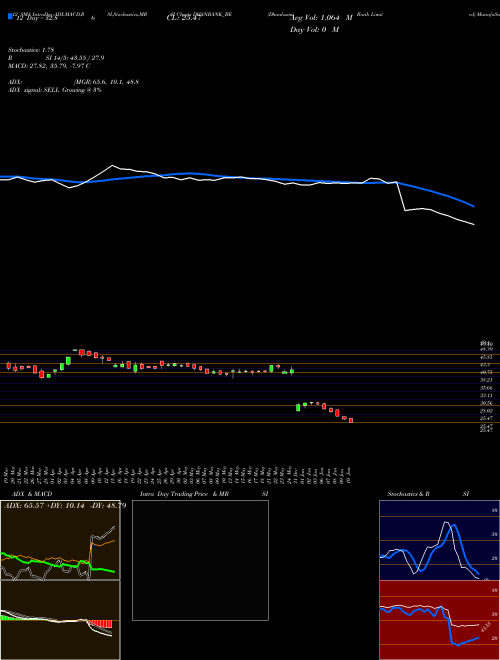Click the Day Vol: 0 M label
Screen dimensions: 500x660
(314, 29)
